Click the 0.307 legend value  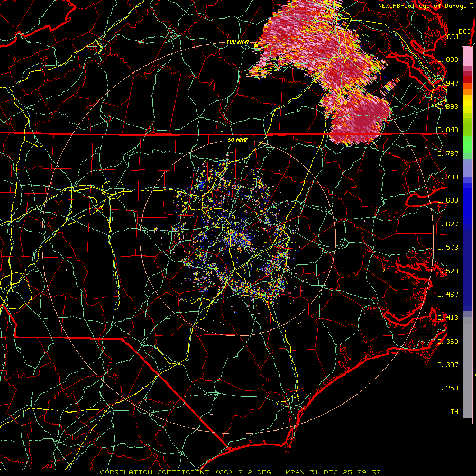pos(448,364)
